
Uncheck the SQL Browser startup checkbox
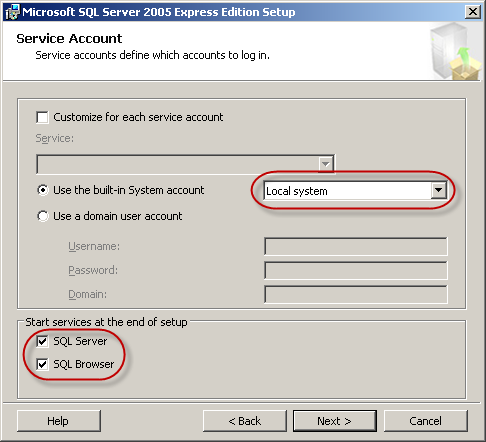coord(42,364)
